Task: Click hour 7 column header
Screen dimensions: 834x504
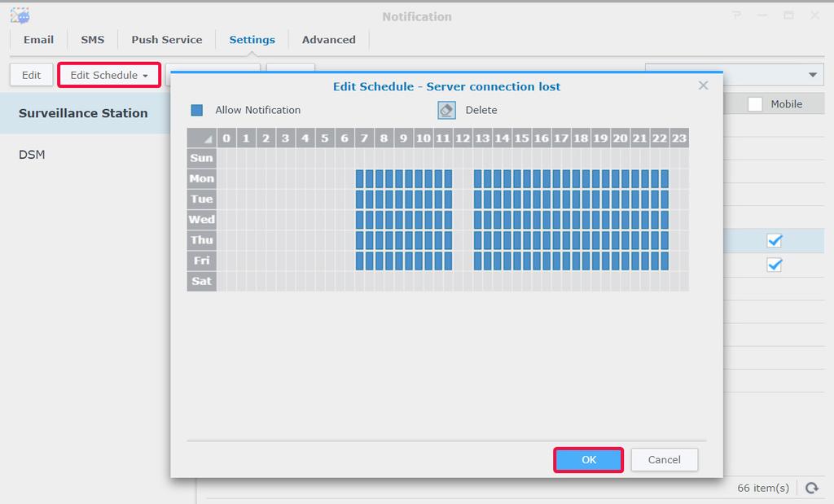Action: (x=364, y=138)
